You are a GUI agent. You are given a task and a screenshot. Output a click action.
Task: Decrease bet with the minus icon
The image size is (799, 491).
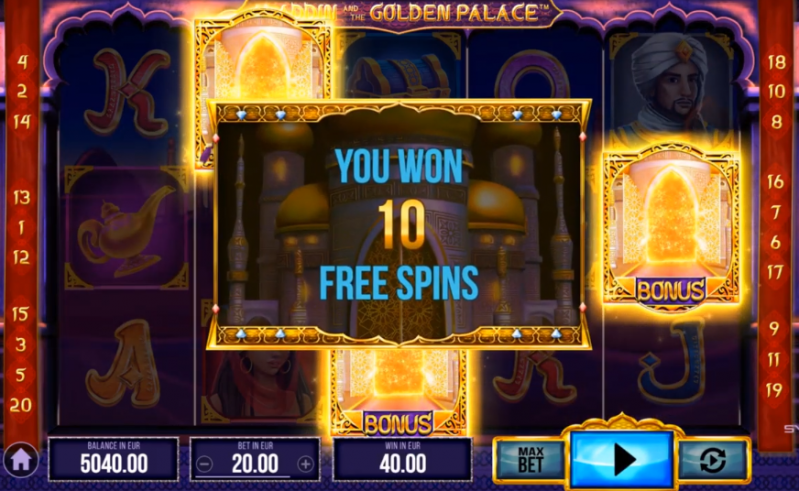pyautogui.click(x=205, y=464)
